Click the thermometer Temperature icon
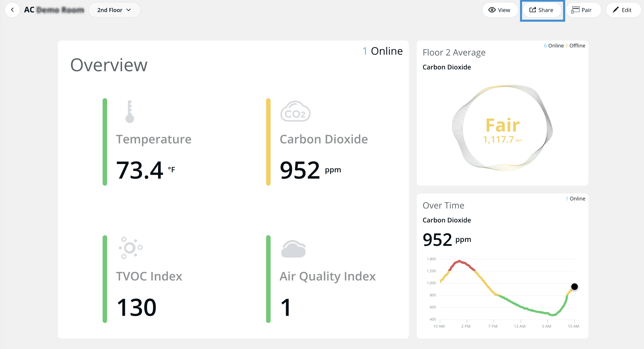Viewport: 644px width, 349px height. coord(129,112)
